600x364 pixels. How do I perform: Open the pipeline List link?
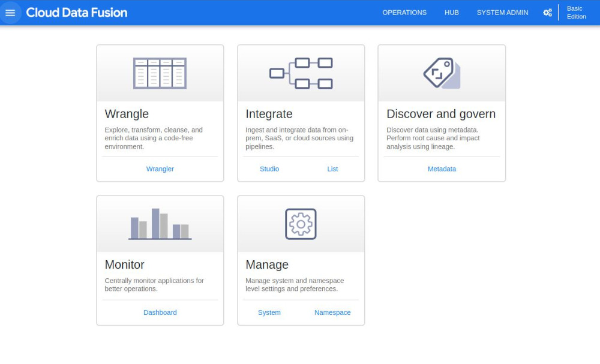point(332,169)
